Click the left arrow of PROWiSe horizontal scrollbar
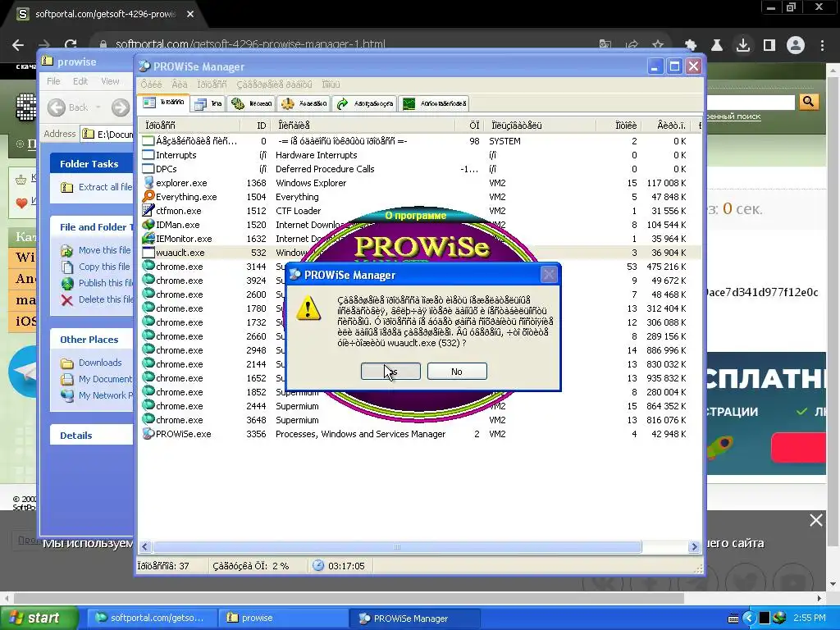 (x=144, y=547)
